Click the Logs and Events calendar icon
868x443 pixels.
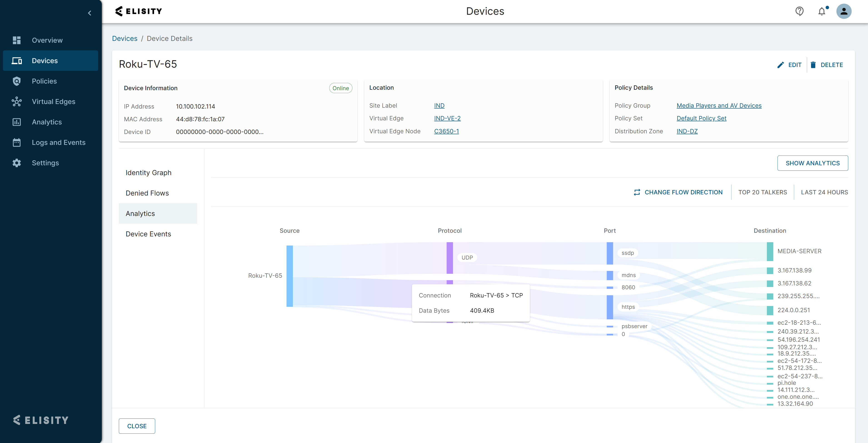coord(17,142)
